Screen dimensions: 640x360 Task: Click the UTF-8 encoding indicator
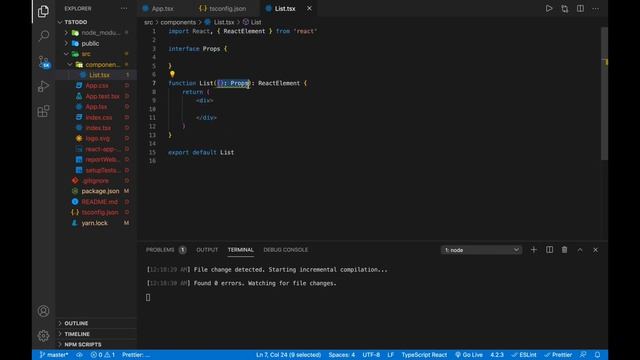(371, 355)
